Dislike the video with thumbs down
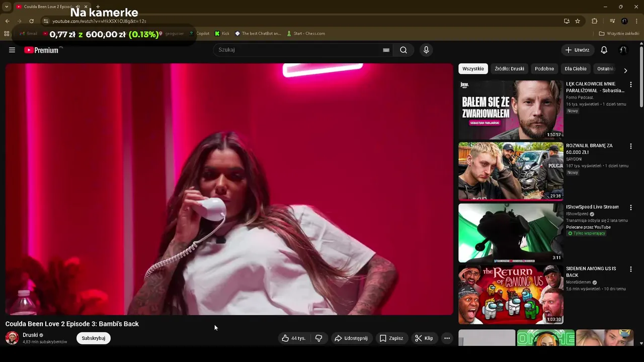 tap(318, 338)
